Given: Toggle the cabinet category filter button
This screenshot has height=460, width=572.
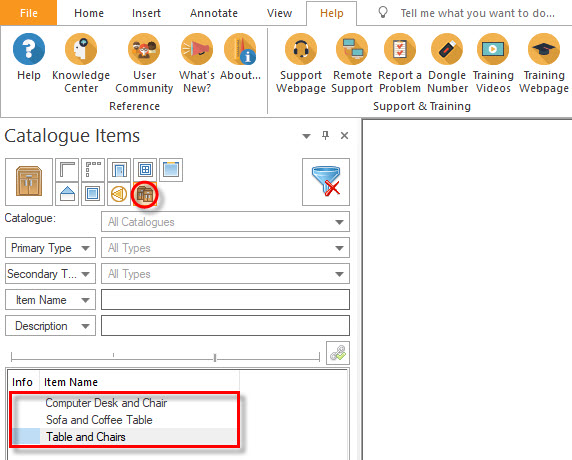Looking at the screenshot, I should click(x=29, y=182).
